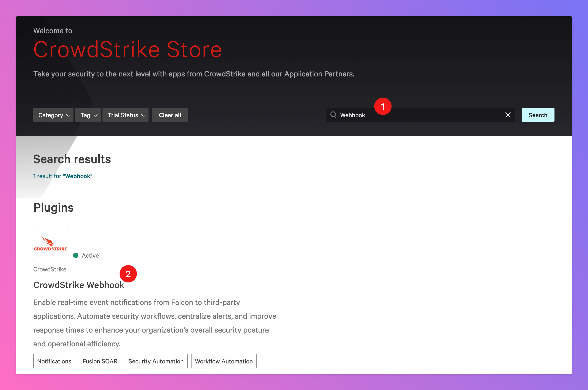Clear the Webhook search text with X
Screen dimensions: 588x390
coord(508,115)
